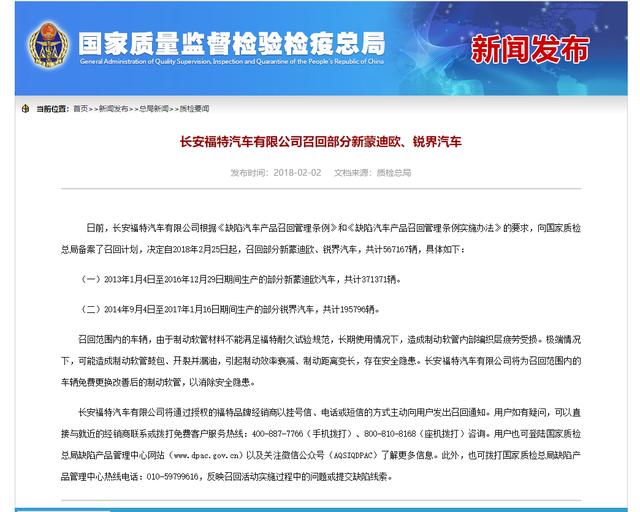
Task: Click the hotline 010-59799616 text
Action: tap(172, 476)
